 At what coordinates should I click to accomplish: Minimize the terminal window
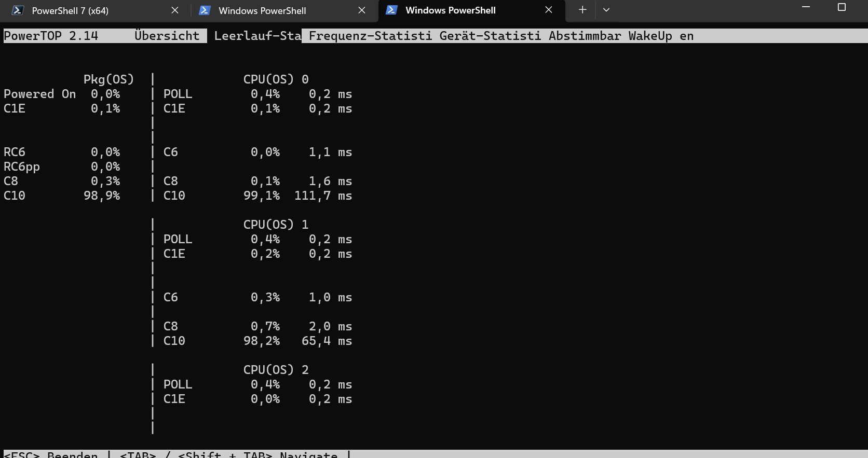pyautogui.click(x=806, y=7)
